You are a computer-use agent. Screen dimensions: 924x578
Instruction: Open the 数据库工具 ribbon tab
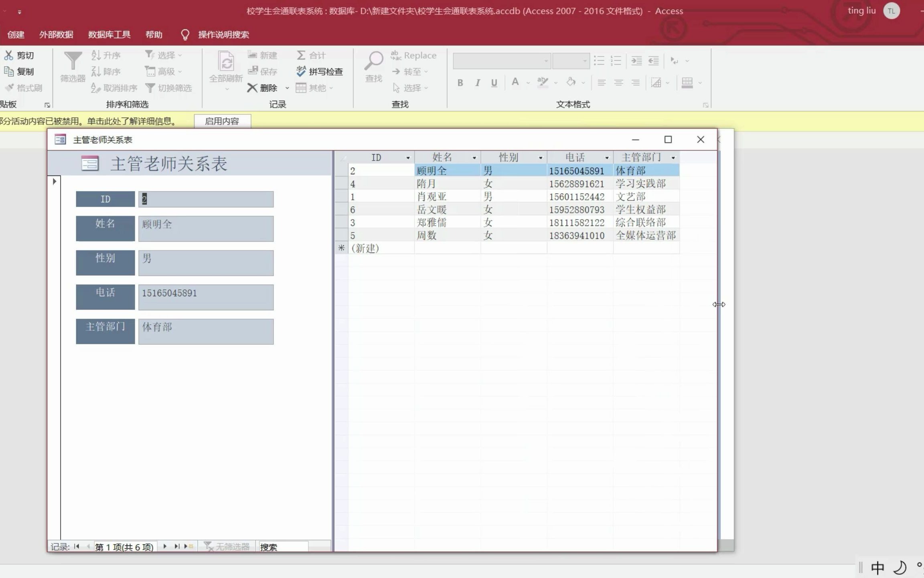point(109,35)
